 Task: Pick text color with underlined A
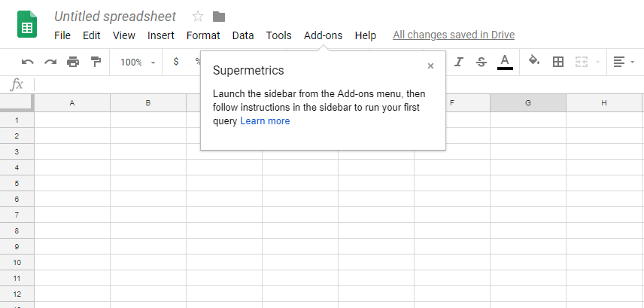[x=505, y=61]
